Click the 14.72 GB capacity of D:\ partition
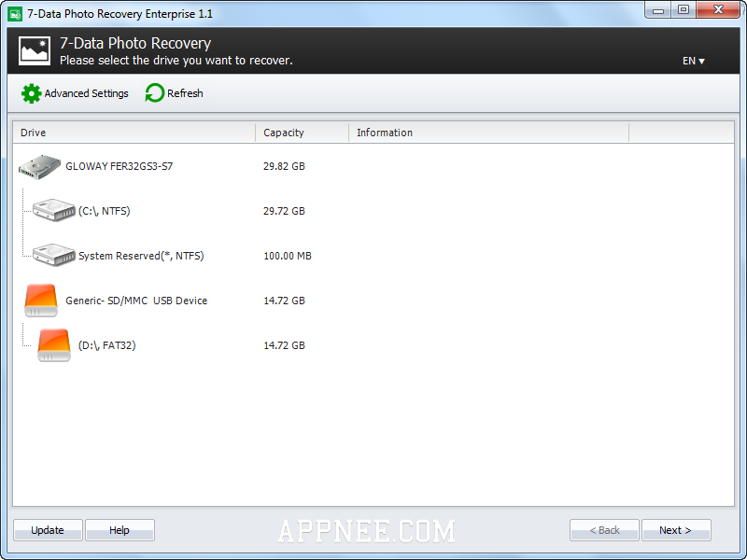The height and width of the screenshot is (560, 747). [284, 345]
